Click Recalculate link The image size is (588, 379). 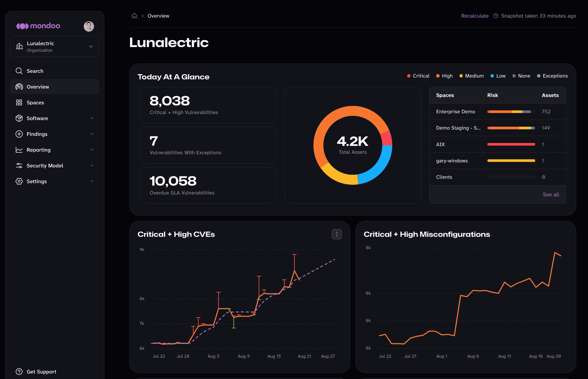click(x=475, y=16)
